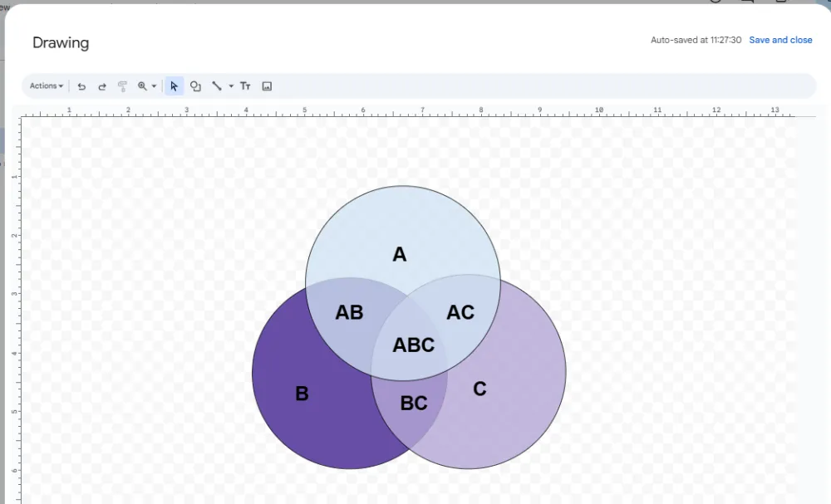Expand the zoom level dropdown arrow

pos(154,86)
